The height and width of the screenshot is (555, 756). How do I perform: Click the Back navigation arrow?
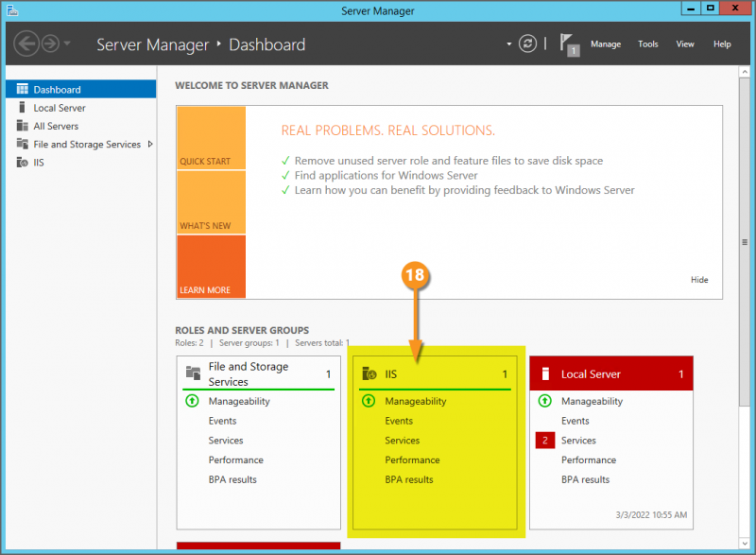coord(26,43)
